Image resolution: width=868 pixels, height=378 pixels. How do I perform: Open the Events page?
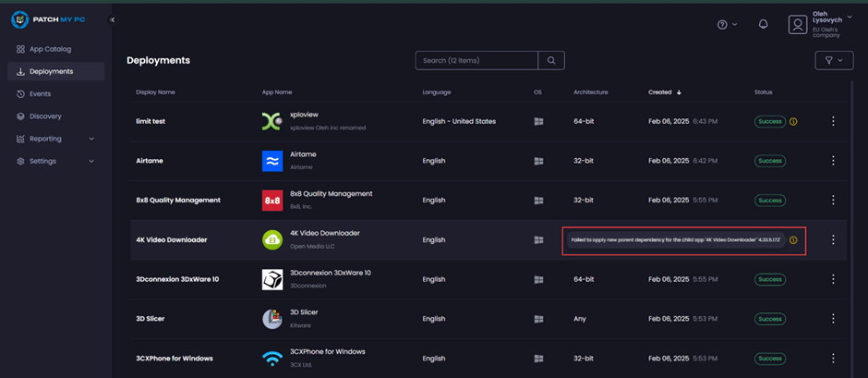40,94
